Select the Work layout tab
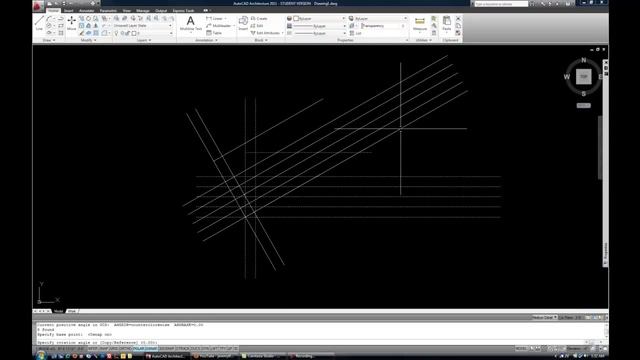 pos(72,311)
